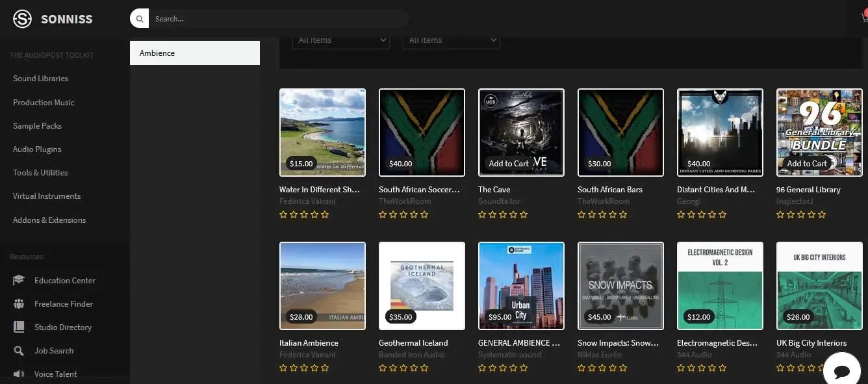Go to the Education Center link
The width and height of the screenshot is (868, 384).
pyautogui.click(x=65, y=281)
